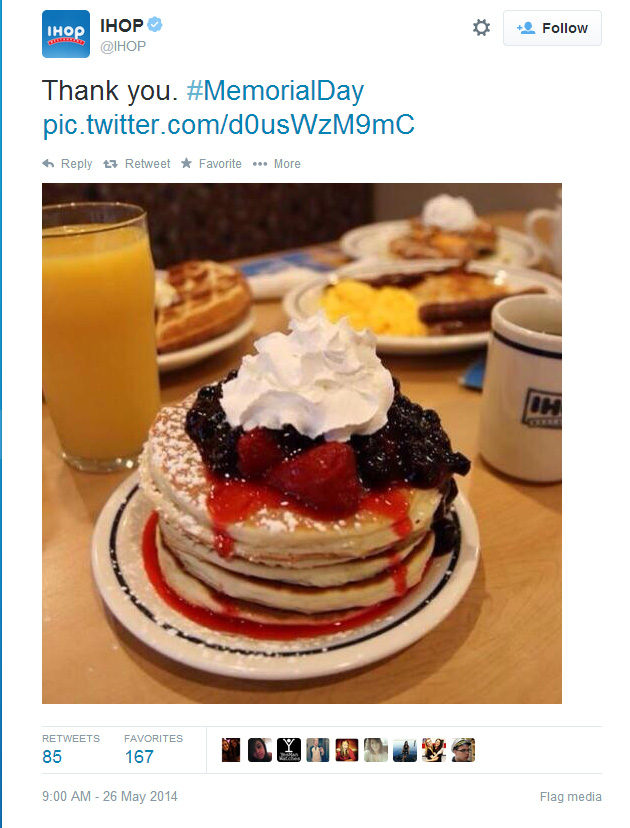The width and height of the screenshot is (630, 828).
Task: Retweet the IHOP tweet
Action: pos(137,164)
